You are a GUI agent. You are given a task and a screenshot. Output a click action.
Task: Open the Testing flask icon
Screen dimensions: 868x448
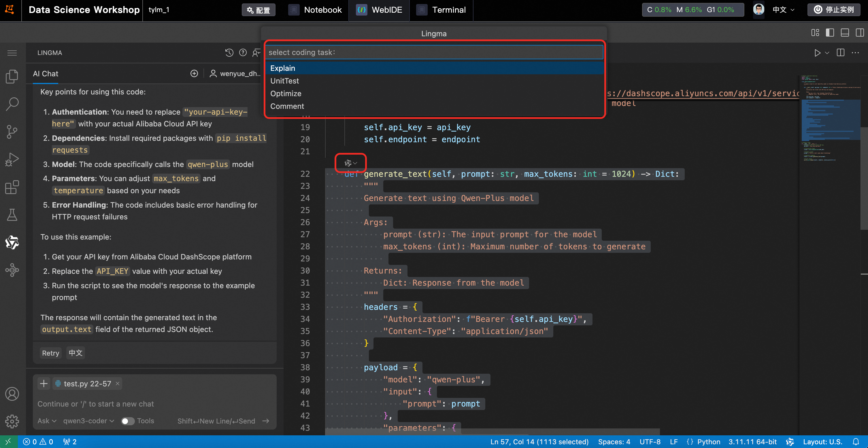12,215
